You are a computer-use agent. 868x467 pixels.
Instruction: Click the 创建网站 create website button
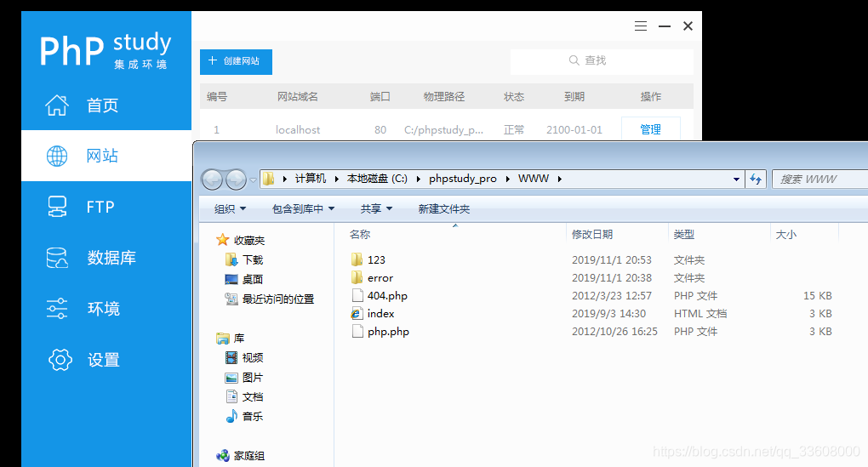point(236,61)
